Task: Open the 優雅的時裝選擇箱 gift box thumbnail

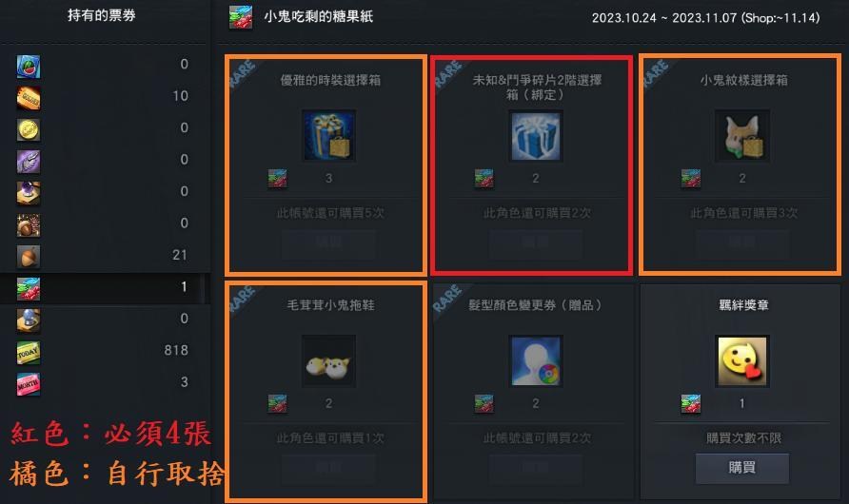Action: [328, 136]
